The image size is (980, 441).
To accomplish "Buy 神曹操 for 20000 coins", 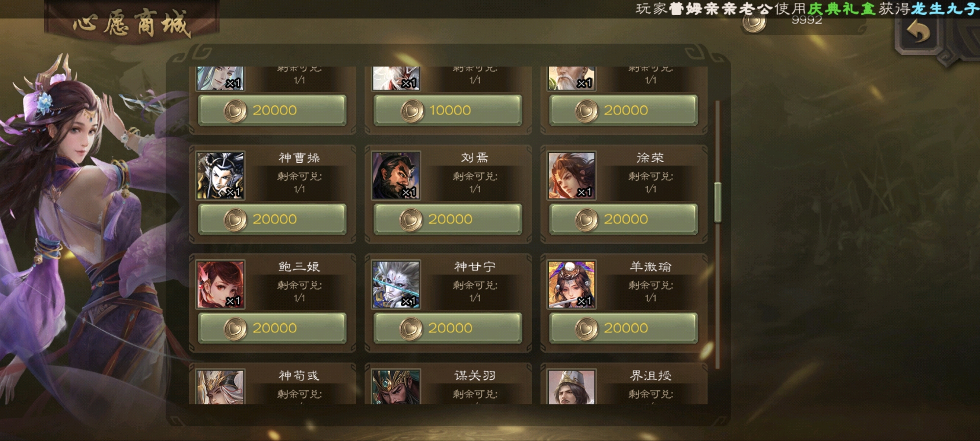I will pyautogui.click(x=272, y=220).
